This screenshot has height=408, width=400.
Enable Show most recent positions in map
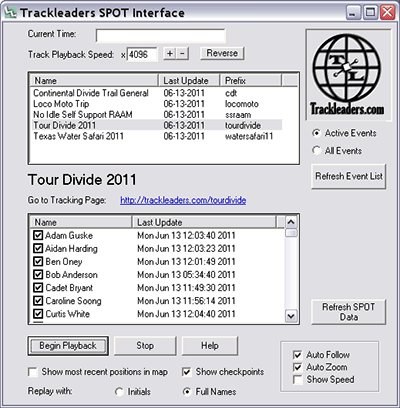click(33, 372)
